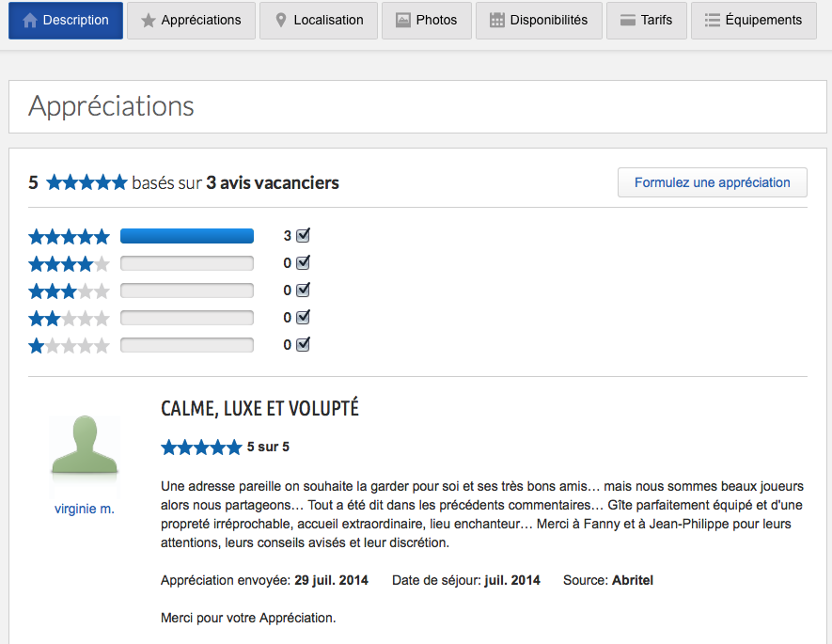Switch to the Tarifs tab

coord(645,20)
